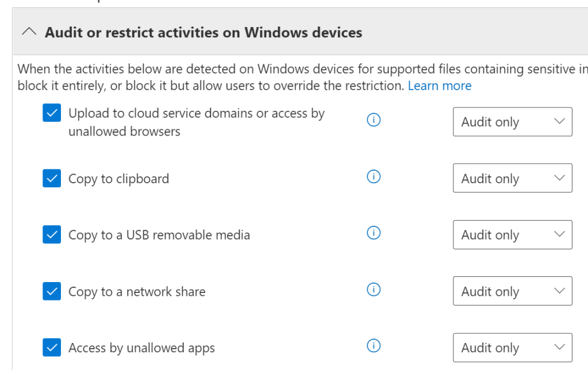Open the Learn more link

click(x=439, y=86)
